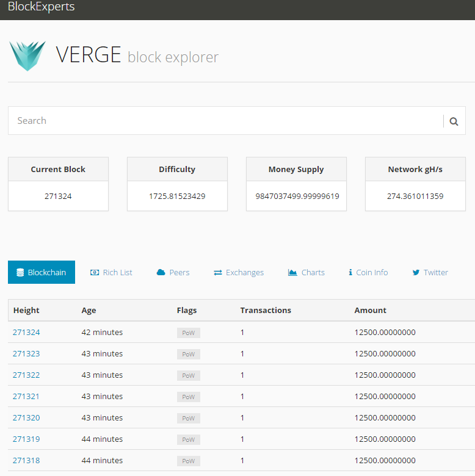The width and height of the screenshot is (475, 476).
Task: Click Network gH/s value 274.361011359
Action: click(415, 196)
